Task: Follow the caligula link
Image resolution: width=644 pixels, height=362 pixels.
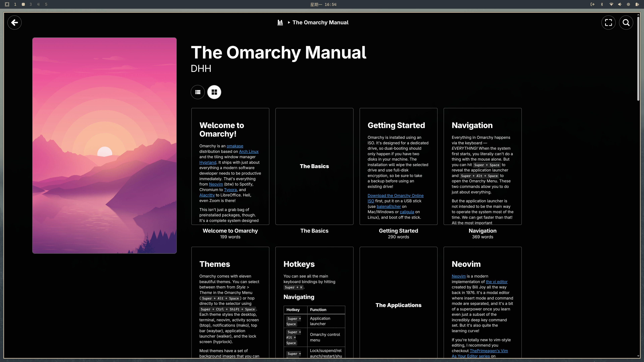Action: click(407, 212)
